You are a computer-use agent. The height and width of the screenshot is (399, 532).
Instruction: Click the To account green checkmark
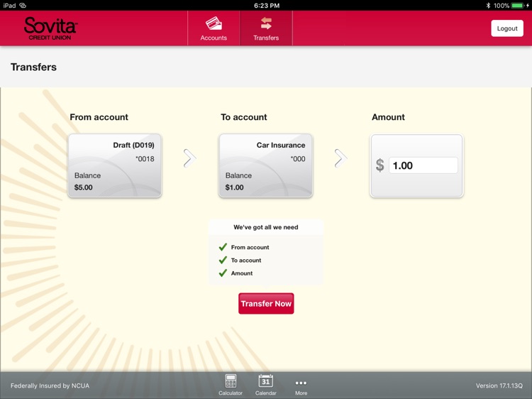coord(223,260)
